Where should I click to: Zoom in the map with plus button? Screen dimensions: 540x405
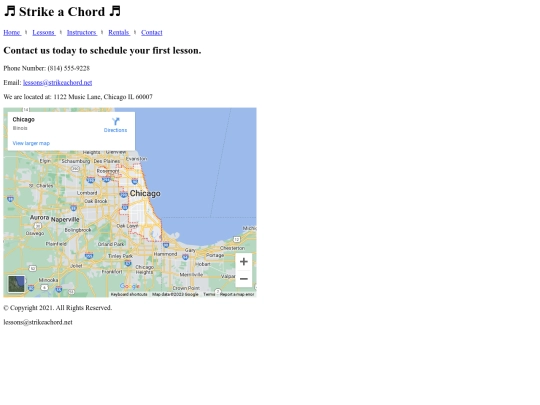(x=243, y=262)
